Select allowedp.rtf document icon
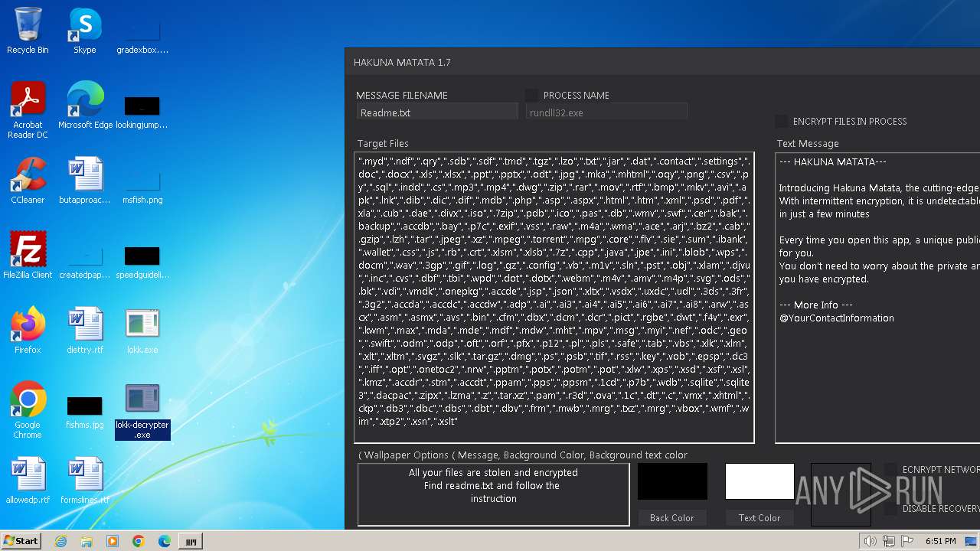Image resolution: width=980 pixels, height=551 pixels. (28, 481)
